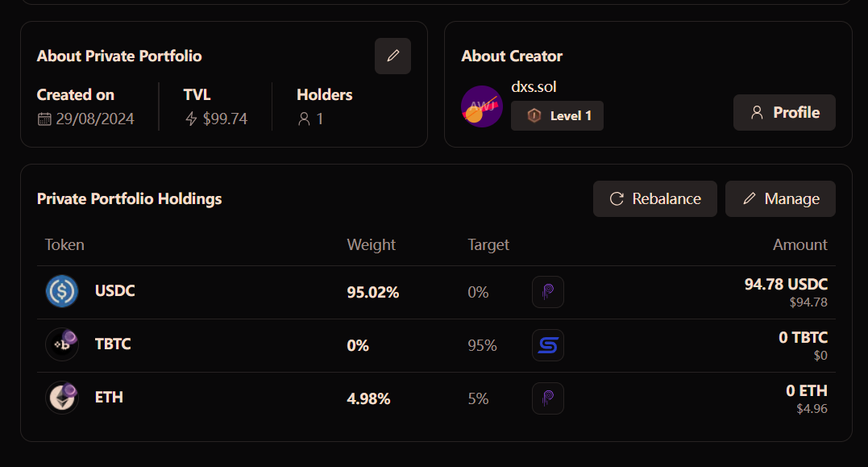Viewport: 868px width, 467px height.
Task: Click the blue S protocol icon in TBTC row
Action: click(548, 345)
